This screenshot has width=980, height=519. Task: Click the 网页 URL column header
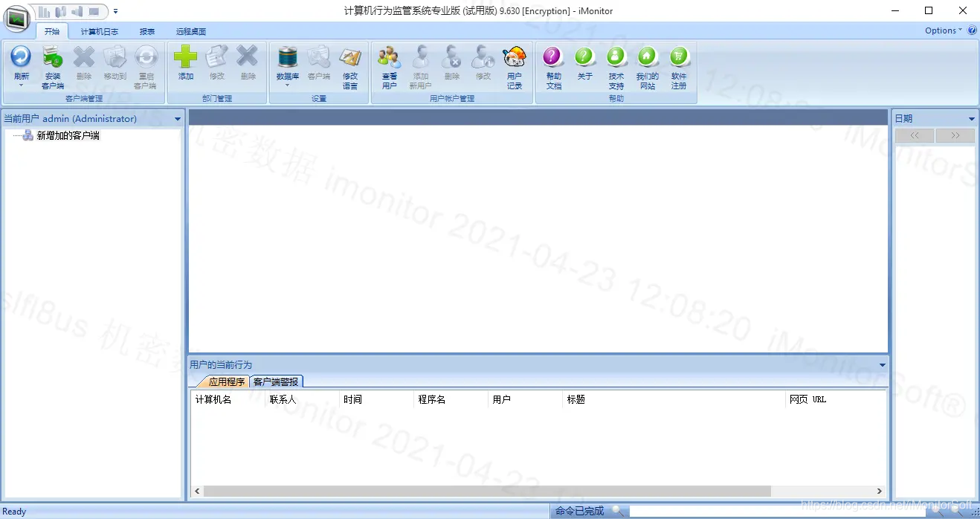point(836,399)
